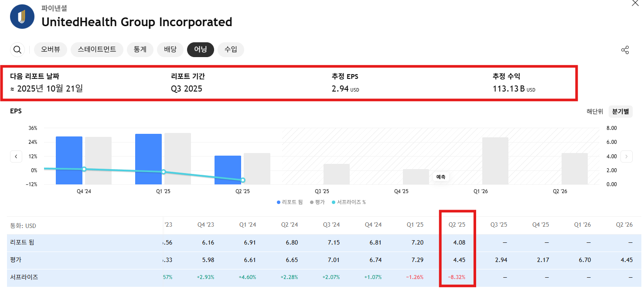Click the Q2 '25 column header

coord(457,225)
